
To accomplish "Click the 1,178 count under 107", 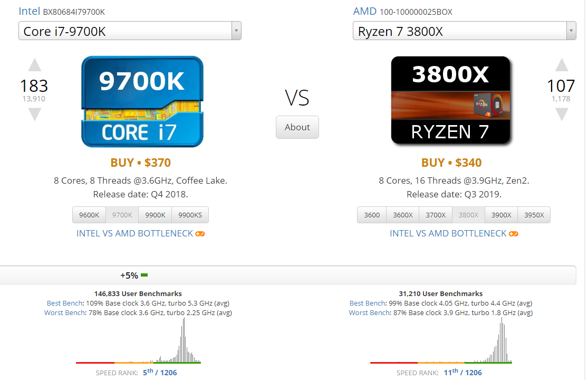I will [x=561, y=99].
